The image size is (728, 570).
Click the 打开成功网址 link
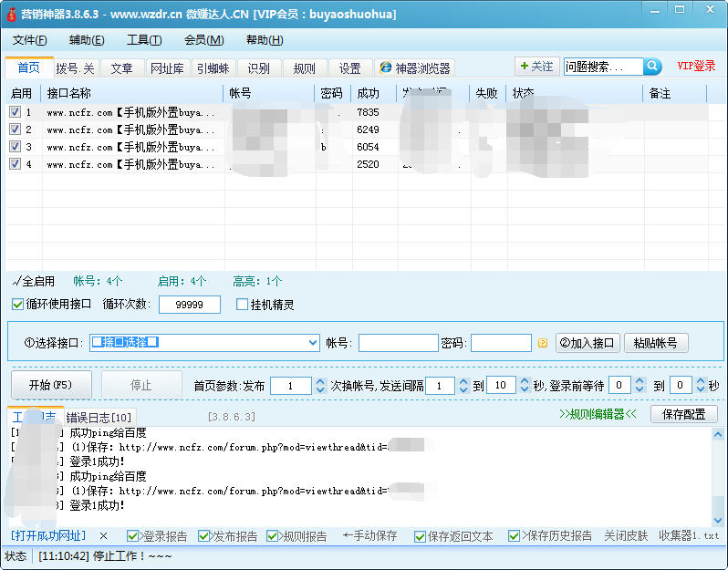point(48,536)
